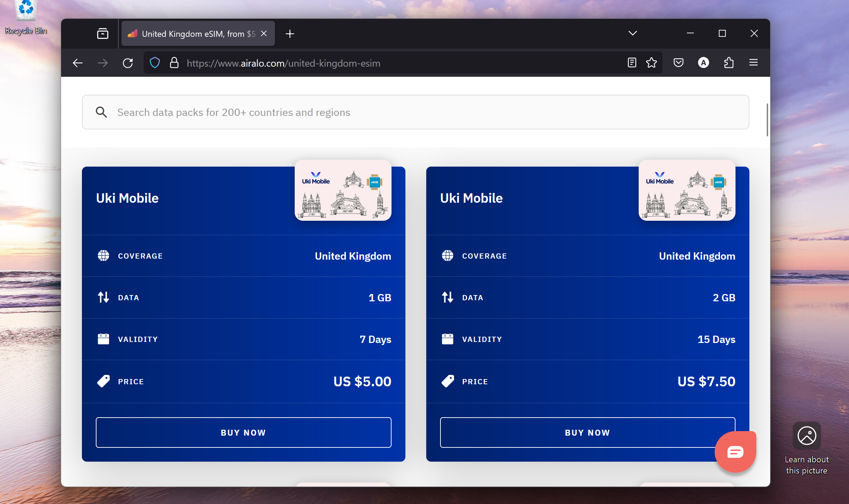This screenshot has width=849, height=504.
Task: Click the padlock site security icon
Action: tap(174, 63)
